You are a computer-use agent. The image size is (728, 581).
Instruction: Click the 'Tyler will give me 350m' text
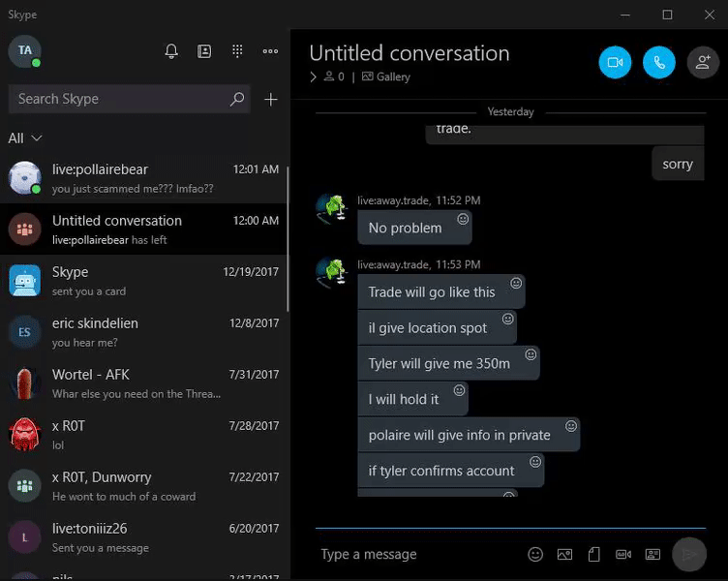[439, 363]
